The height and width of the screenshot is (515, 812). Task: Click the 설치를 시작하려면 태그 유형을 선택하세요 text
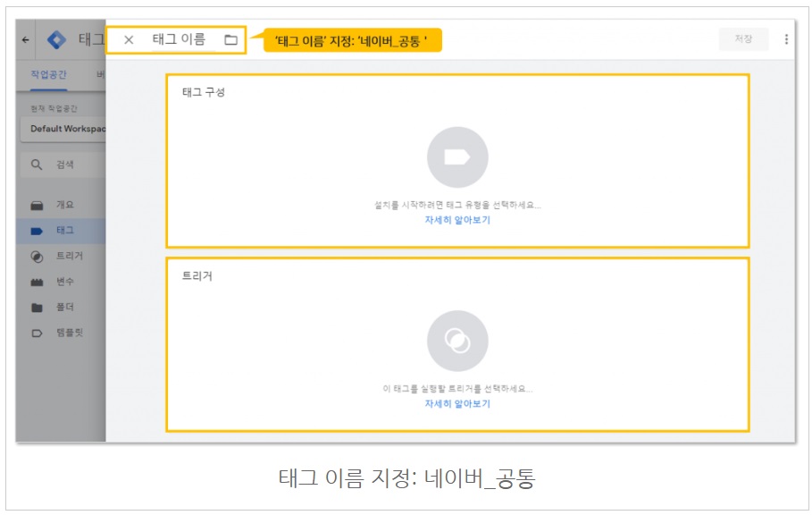457,205
